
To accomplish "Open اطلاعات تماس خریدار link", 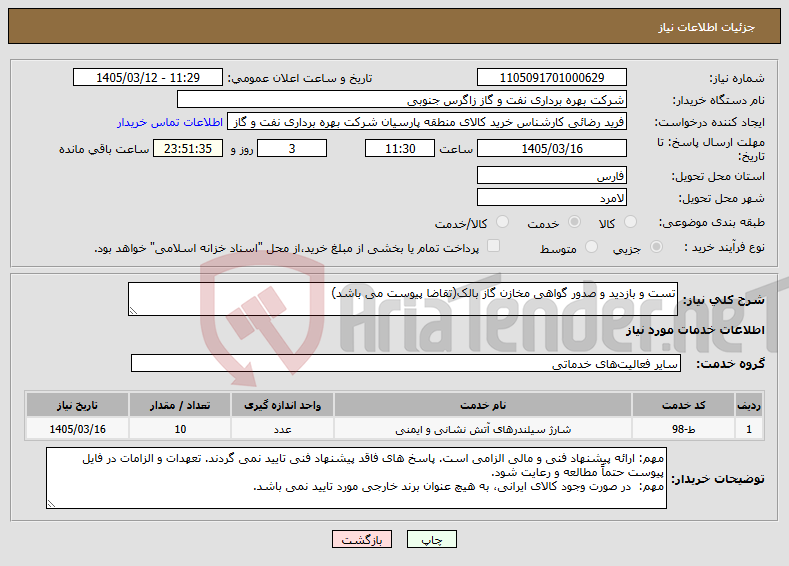I will [x=170, y=122].
